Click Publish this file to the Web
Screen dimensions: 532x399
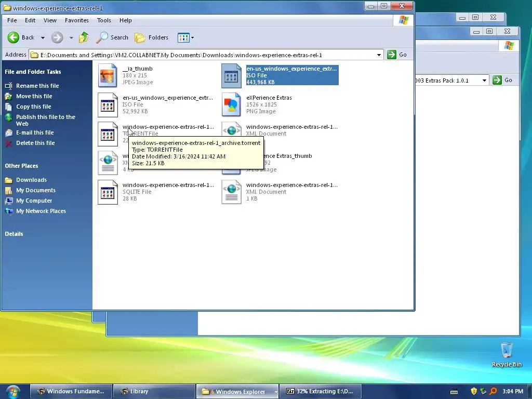click(46, 120)
